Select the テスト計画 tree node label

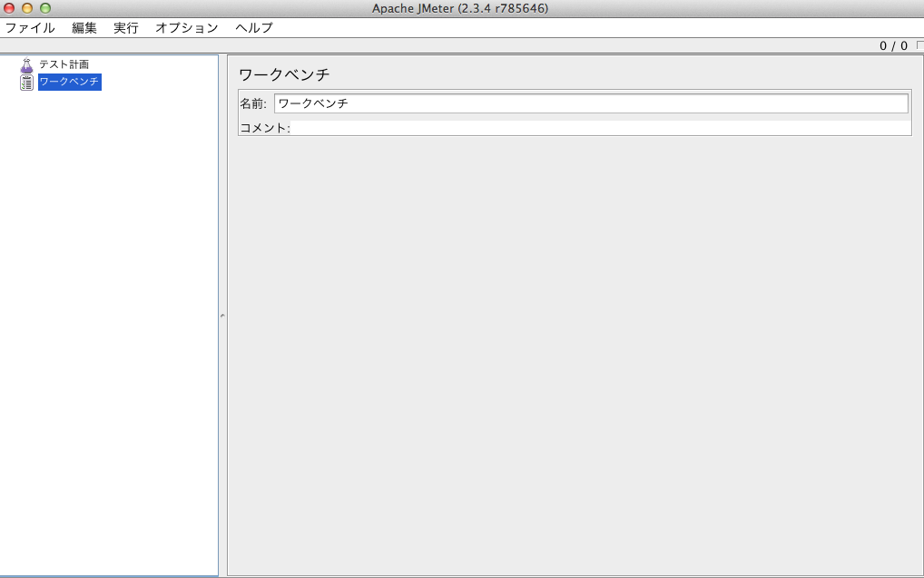coord(64,64)
